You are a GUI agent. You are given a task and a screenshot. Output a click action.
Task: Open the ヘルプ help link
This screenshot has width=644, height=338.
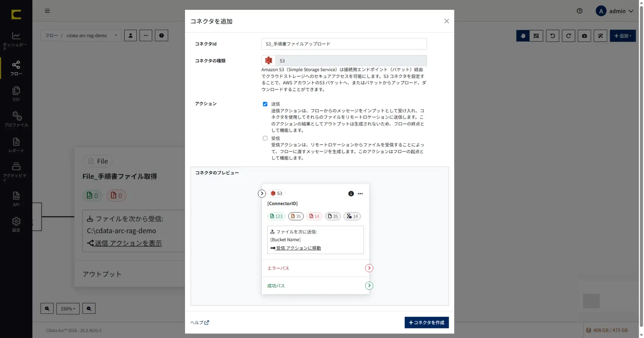point(200,322)
